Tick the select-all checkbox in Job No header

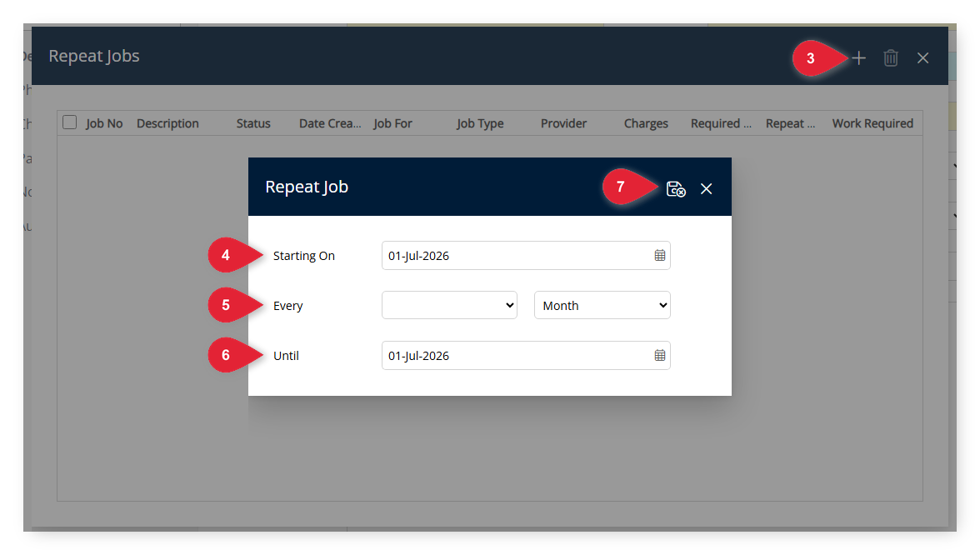[x=69, y=122]
